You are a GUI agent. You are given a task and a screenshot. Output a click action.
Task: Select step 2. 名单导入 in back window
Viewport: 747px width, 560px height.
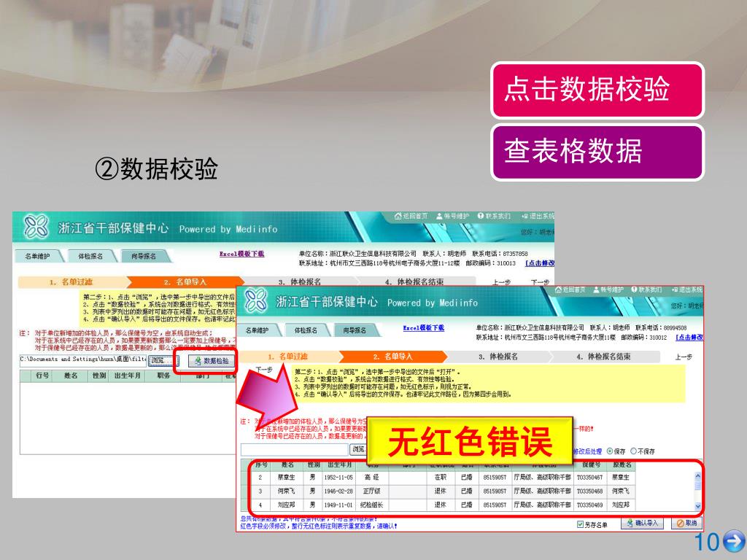point(185,282)
